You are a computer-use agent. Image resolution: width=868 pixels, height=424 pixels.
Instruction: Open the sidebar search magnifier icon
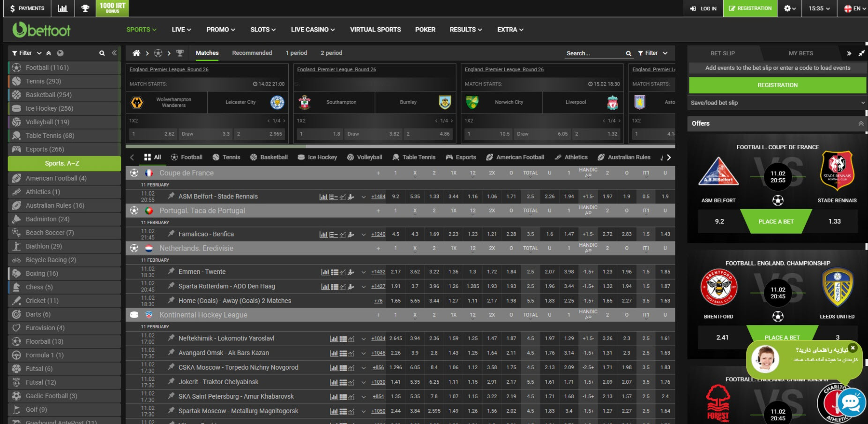102,53
